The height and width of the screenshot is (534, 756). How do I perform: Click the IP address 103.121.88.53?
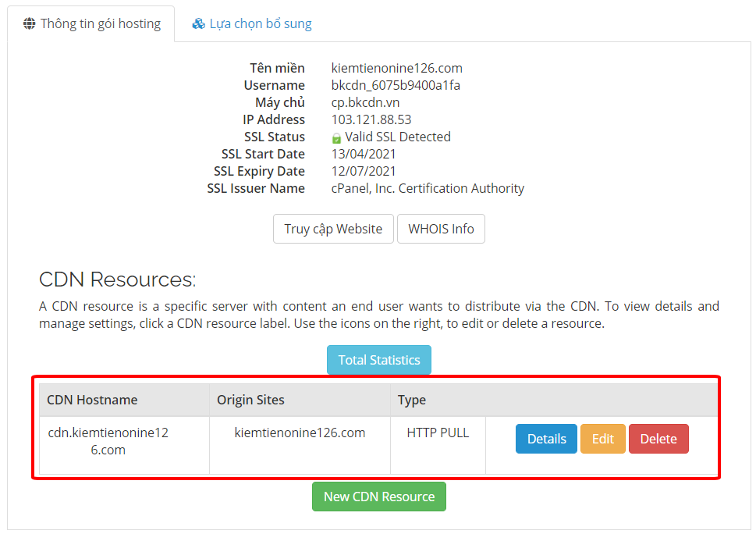click(x=371, y=119)
